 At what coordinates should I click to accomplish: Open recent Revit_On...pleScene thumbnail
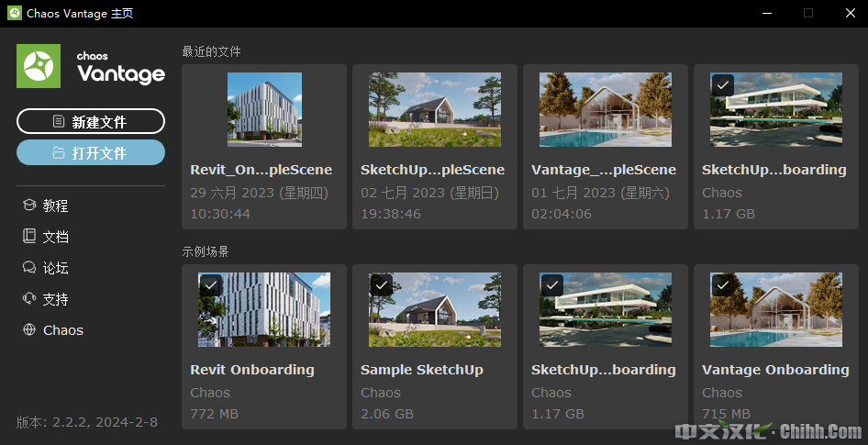point(264,109)
